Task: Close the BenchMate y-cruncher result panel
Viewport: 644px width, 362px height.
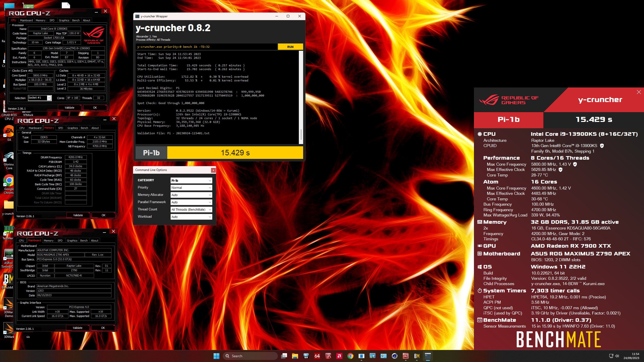Action: [x=639, y=92]
